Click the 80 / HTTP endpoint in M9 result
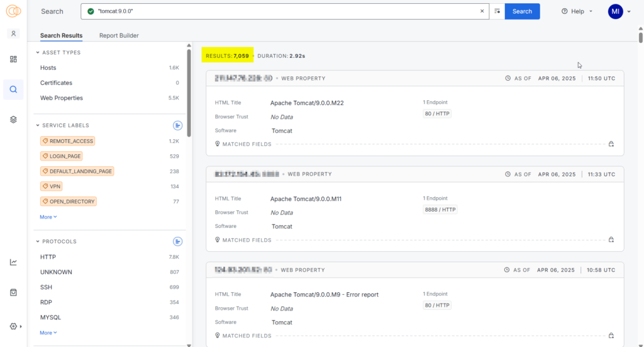 pos(437,305)
